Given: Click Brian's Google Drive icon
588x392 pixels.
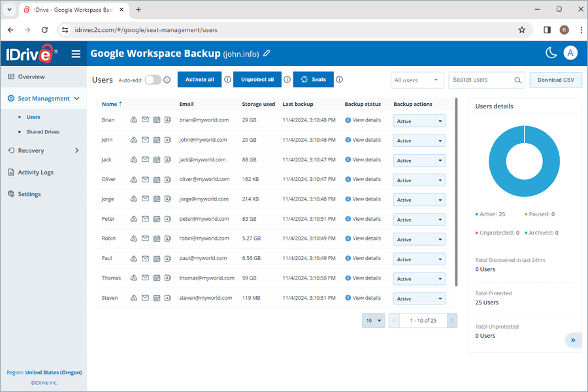Looking at the screenshot, I should 133,120.
